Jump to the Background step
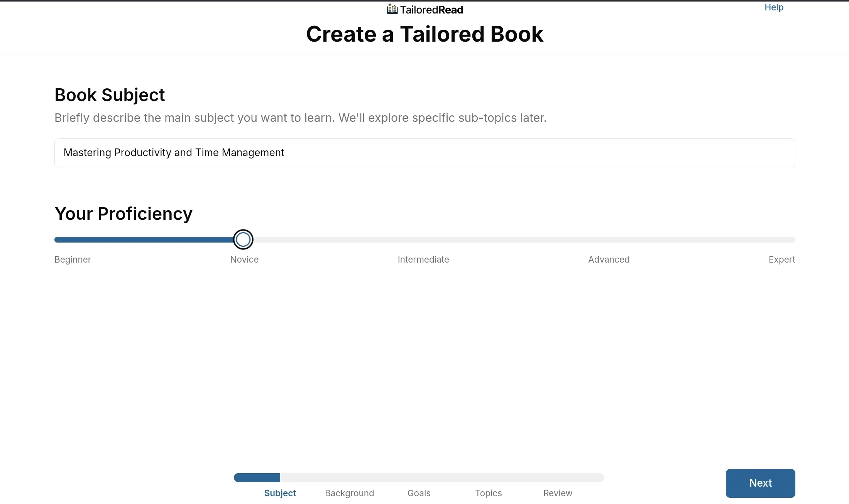The width and height of the screenshot is (849, 504). pos(349,493)
